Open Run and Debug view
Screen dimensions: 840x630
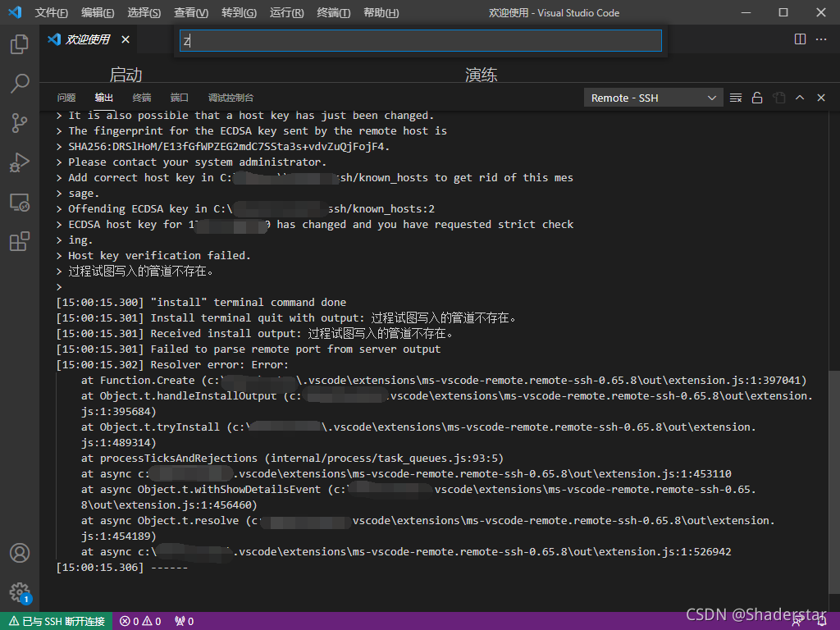click(20, 162)
